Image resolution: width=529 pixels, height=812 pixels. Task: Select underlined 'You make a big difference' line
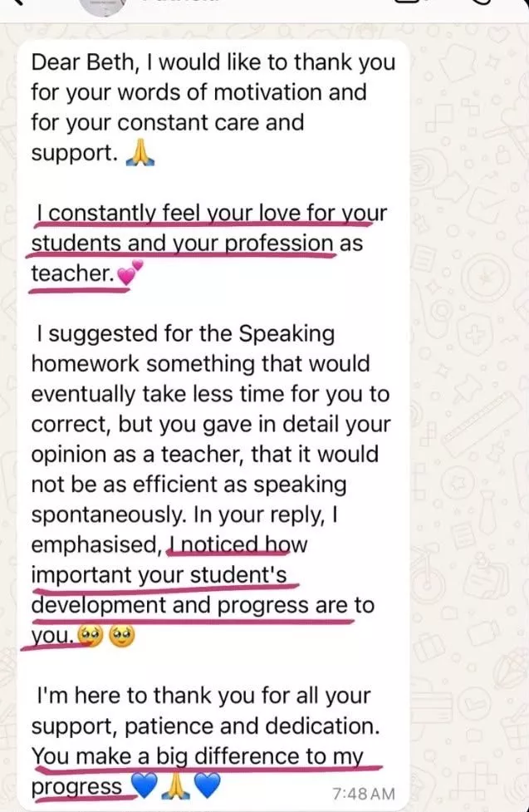[x=198, y=756]
